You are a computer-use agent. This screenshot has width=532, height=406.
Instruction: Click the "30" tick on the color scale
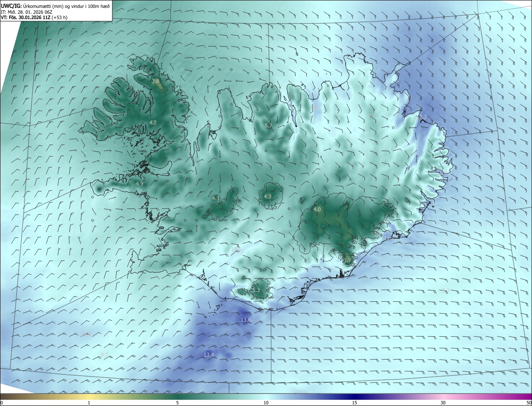(x=443, y=403)
